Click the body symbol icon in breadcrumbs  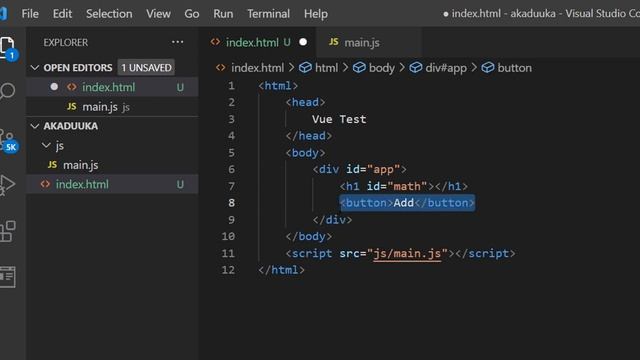pyautogui.click(x=359, y=67)
